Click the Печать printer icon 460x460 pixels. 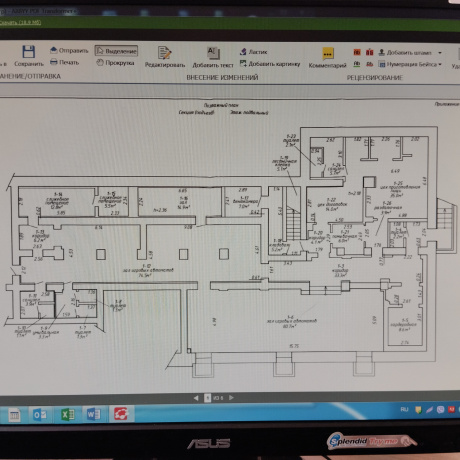pyautogui.click(x=54, y=62)
